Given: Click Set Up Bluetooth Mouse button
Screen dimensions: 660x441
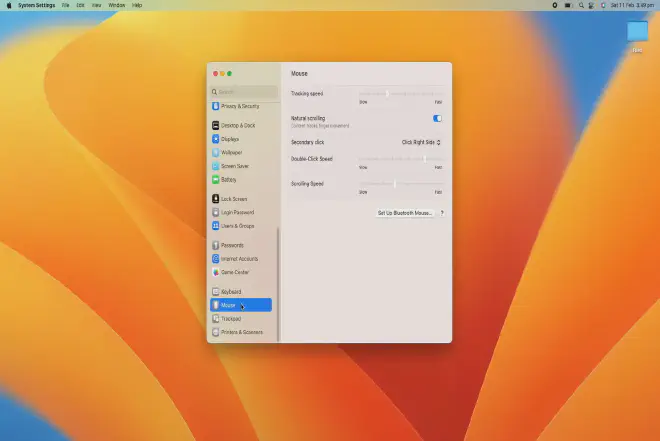Looking at the screenshot, I should coord(405,213).
